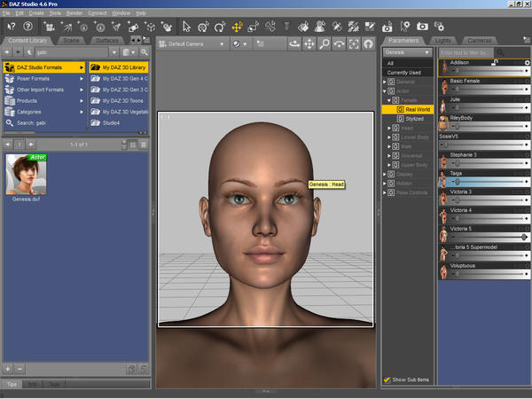This screenshot has height=399, width=532.
Task: Click the viewport Pan view four-arrow control
Action: [x=309, y=44]
